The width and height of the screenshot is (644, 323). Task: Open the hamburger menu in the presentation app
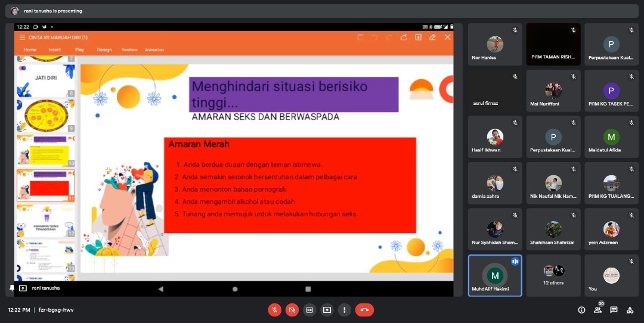(23, 38)
